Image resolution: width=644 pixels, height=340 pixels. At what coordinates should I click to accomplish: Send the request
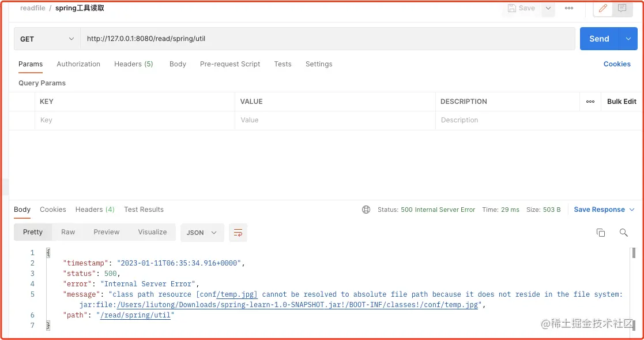599,39
